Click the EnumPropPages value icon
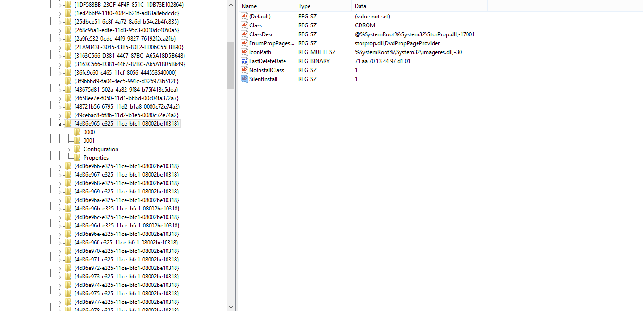644x311 pixels. (x=244, y=43)
